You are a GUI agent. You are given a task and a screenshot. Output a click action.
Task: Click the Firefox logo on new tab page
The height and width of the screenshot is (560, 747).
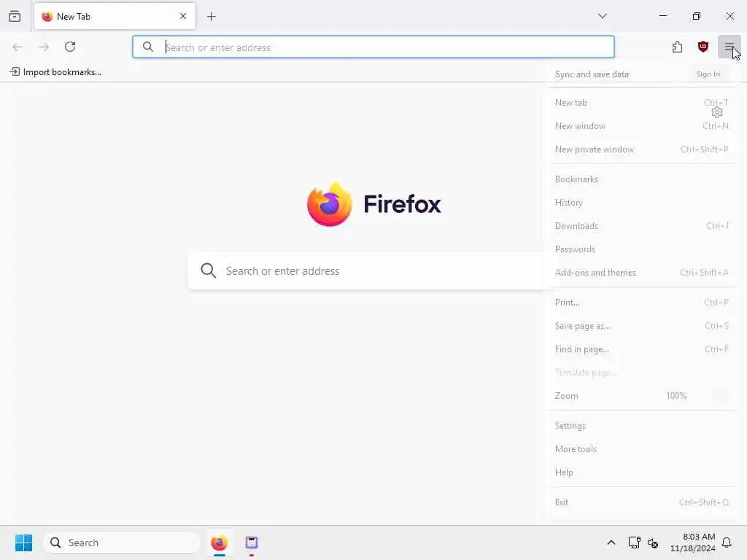coord(374,204)
